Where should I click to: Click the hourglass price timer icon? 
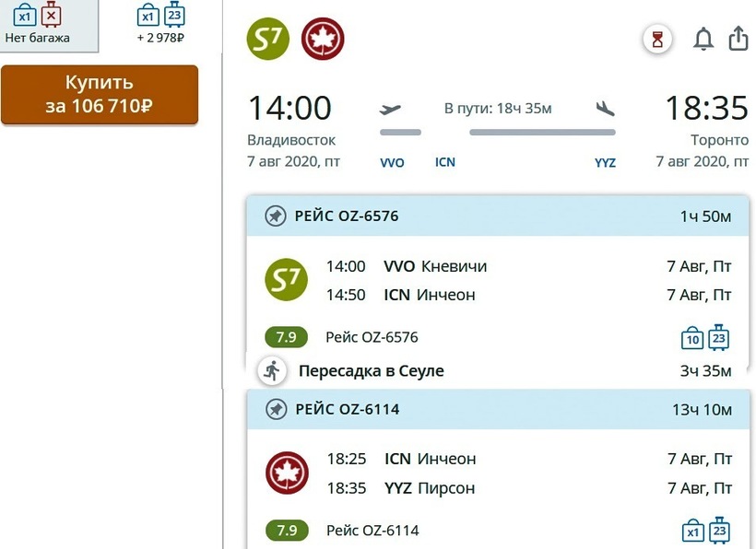click(x=657, y=40)
